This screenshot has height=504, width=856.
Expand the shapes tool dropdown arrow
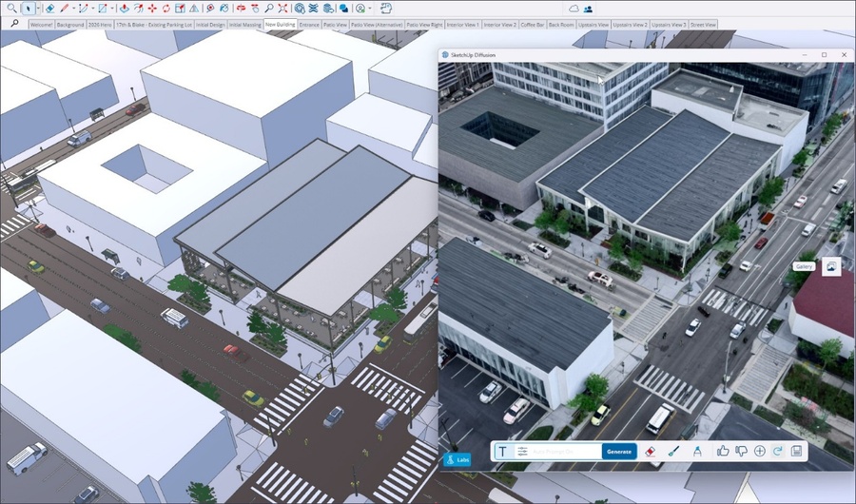[113, 8]
